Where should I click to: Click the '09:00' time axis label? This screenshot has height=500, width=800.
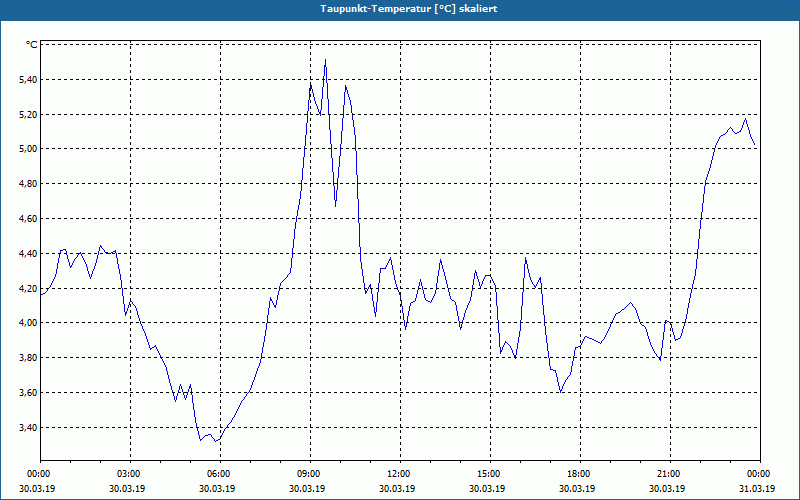[311, 474]
